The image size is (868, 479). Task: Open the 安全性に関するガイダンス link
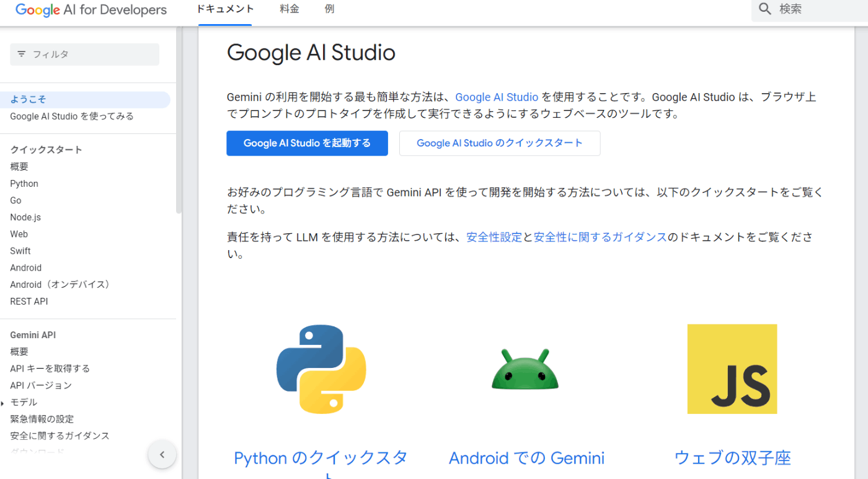(x=600, y=238)
